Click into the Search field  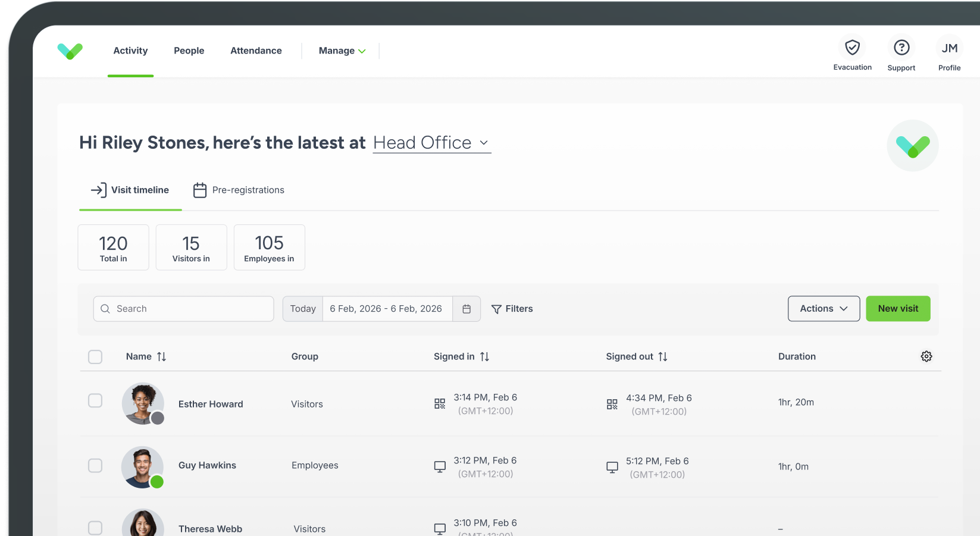(x=183, y=309)
